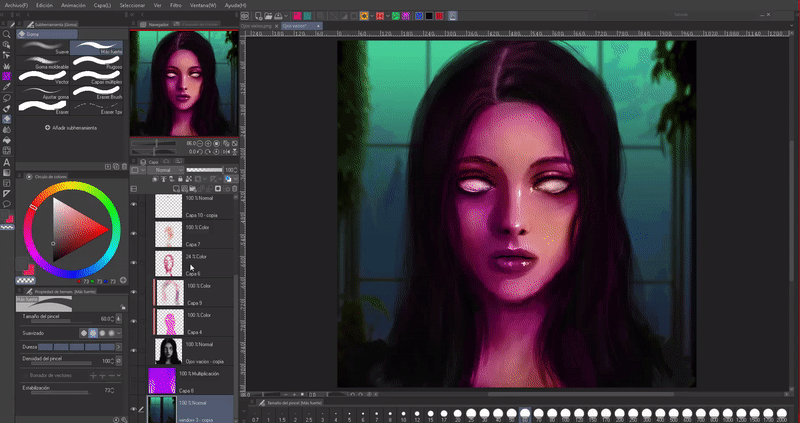Select the Eyedropper tool in toolbox
Viewport: 800px width, 423px height.
coord(7,87)
